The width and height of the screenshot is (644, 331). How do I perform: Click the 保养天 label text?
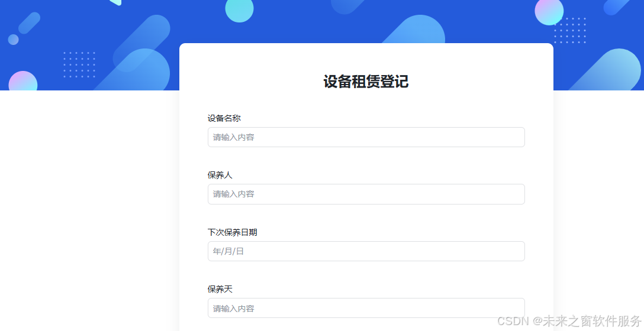coord(220,289)
